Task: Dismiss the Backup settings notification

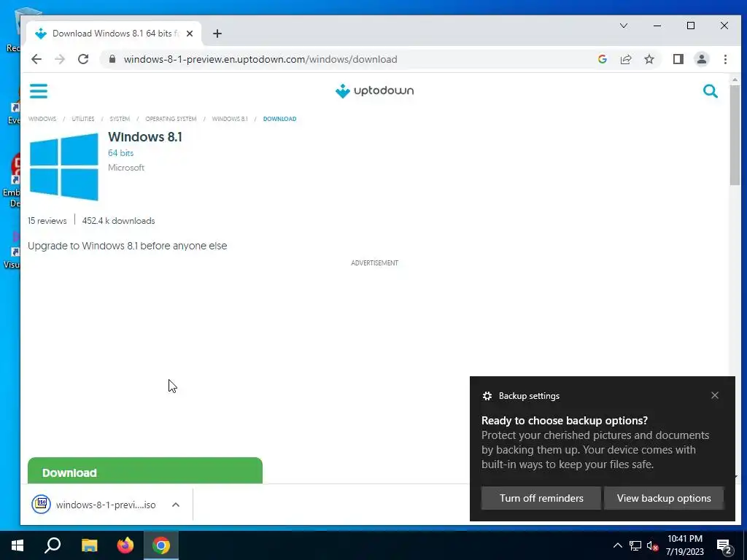Action: click(x=715, y=395)
